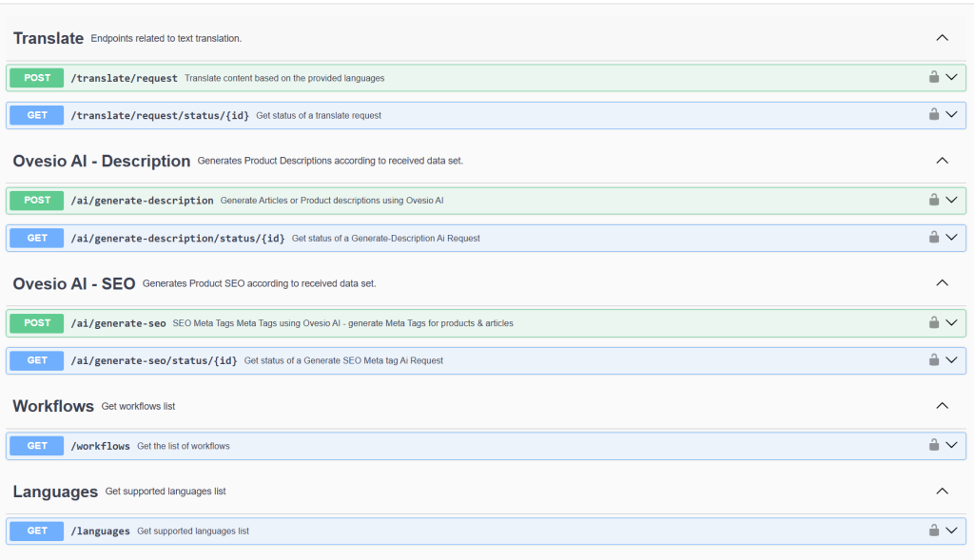The image size is (974, 560).
Task: Click lock icon on /ai/generate-seo/status/{id} row
Action: click(934, 359)
